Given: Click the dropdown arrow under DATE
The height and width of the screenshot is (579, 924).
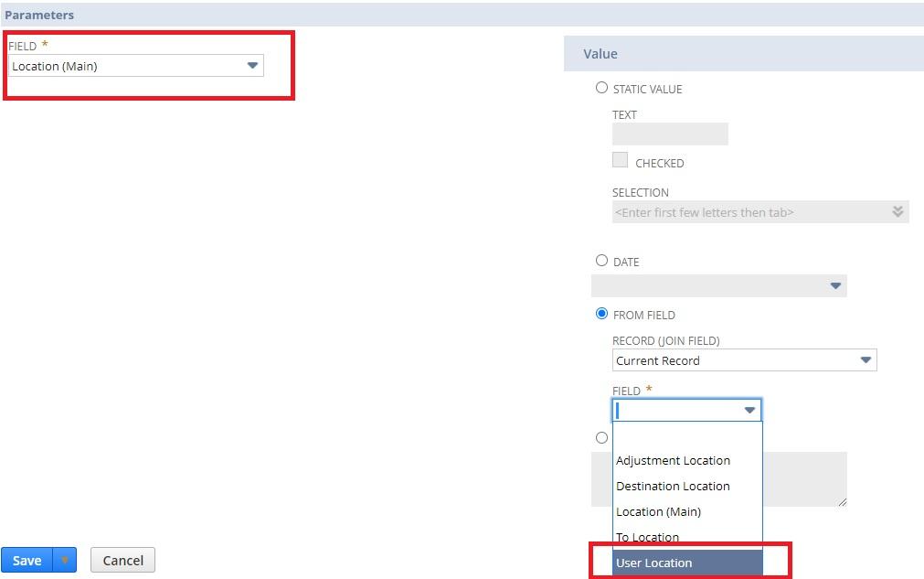Looking at the screenshot, I should click(x=834, y=285).
